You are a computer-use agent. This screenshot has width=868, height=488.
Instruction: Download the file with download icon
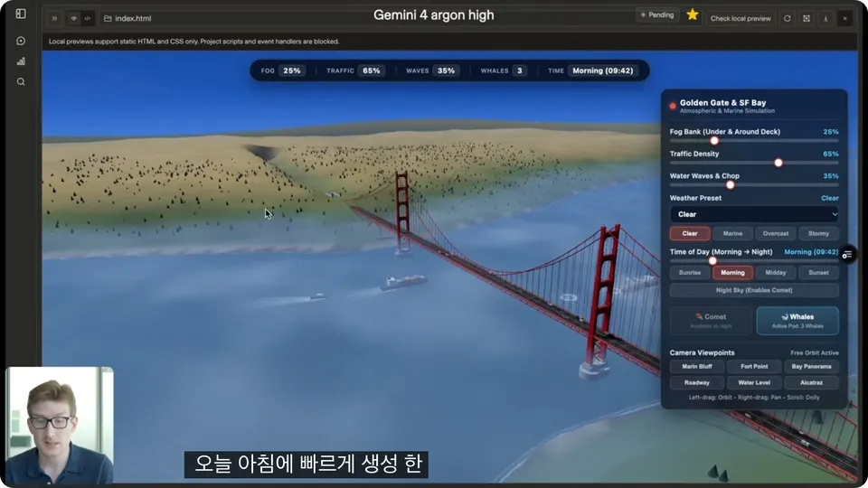(x=826, y=18)
